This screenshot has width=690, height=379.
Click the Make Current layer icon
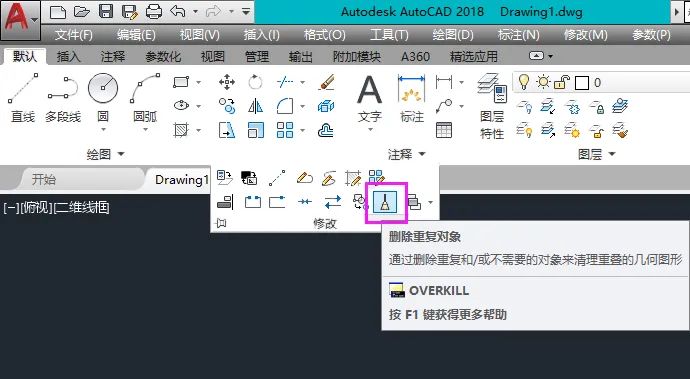click(x=620, y=106)
